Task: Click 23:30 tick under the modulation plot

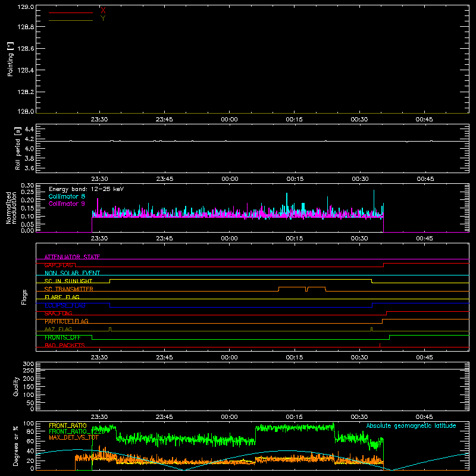Action: coord(99,239)
